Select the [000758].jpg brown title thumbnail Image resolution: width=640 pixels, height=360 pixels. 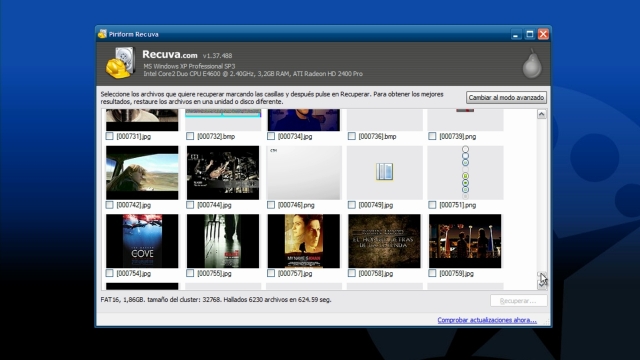point(384,241)
